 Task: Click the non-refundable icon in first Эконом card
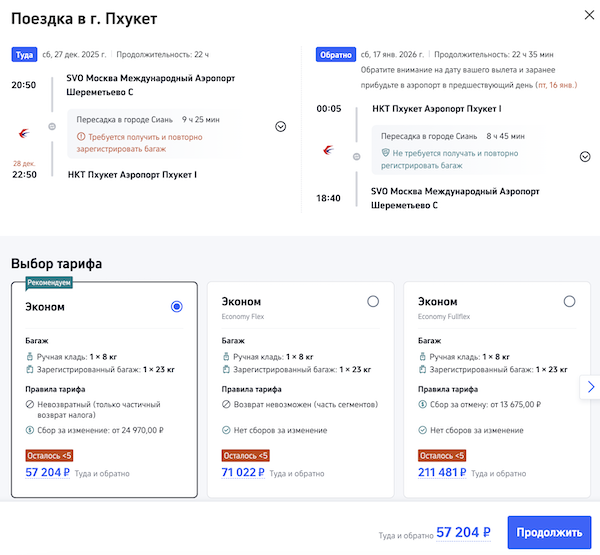coord(30,404)
